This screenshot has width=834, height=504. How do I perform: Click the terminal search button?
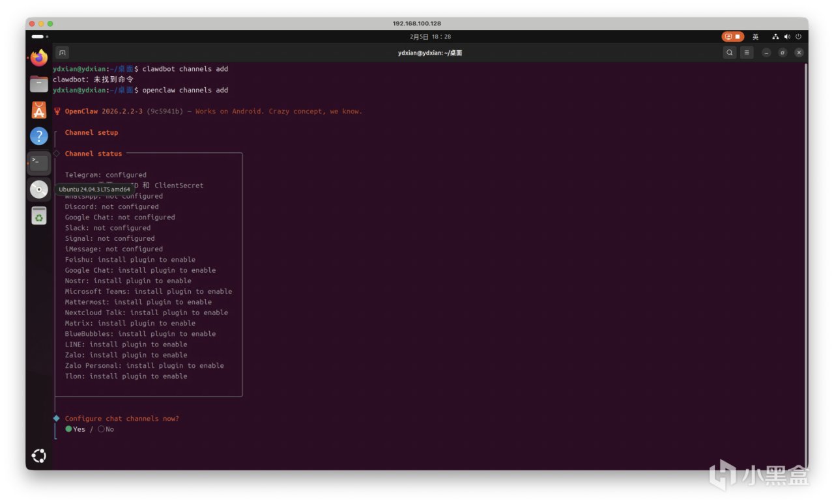[730, 53]
